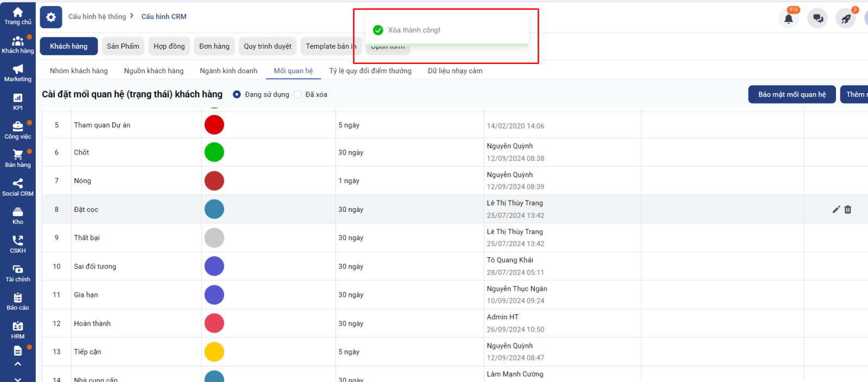Select the Đã xóa radio button
868x382 pixels.
click(297, 94)
